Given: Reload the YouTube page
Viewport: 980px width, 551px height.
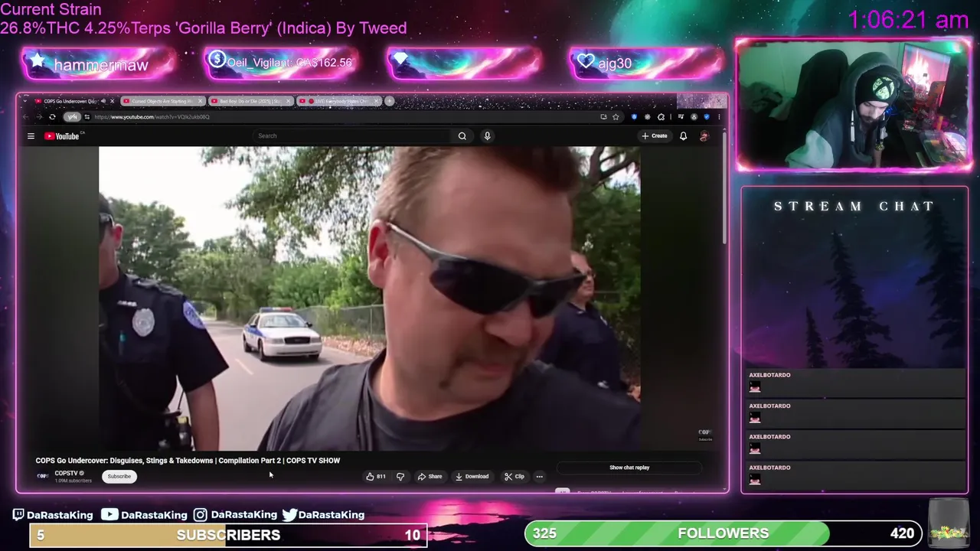Looking at the screenshot, I should pos(52,117).
